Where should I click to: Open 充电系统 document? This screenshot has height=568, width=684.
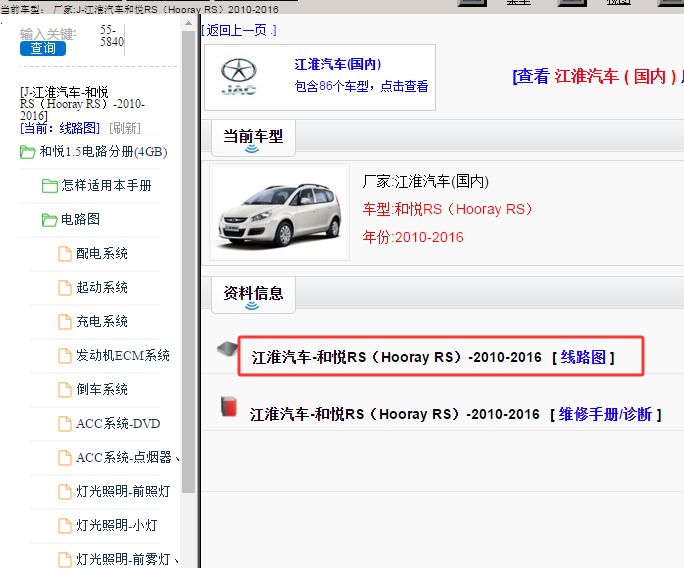pyautogui.click(x=102, y=322)
